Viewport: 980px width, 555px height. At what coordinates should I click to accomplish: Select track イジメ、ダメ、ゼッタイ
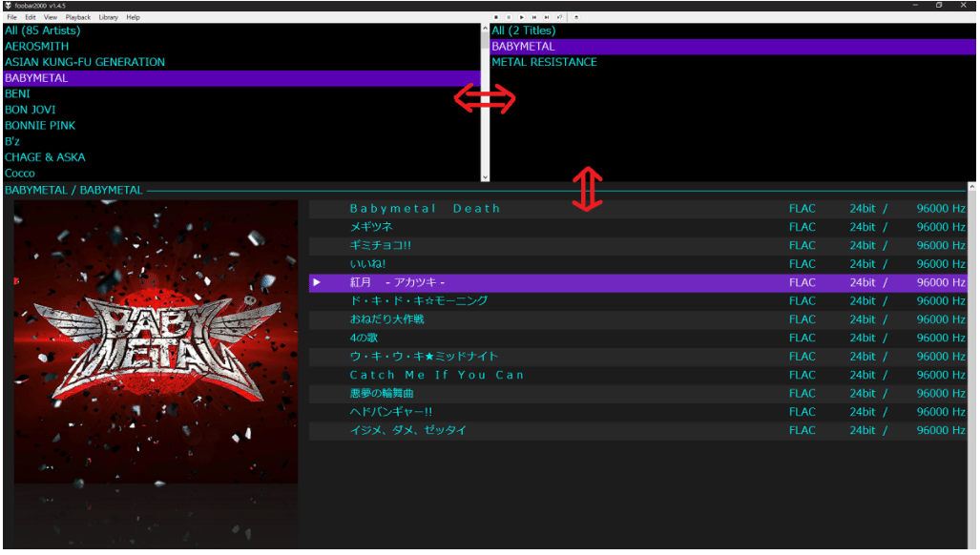(638, 430)
